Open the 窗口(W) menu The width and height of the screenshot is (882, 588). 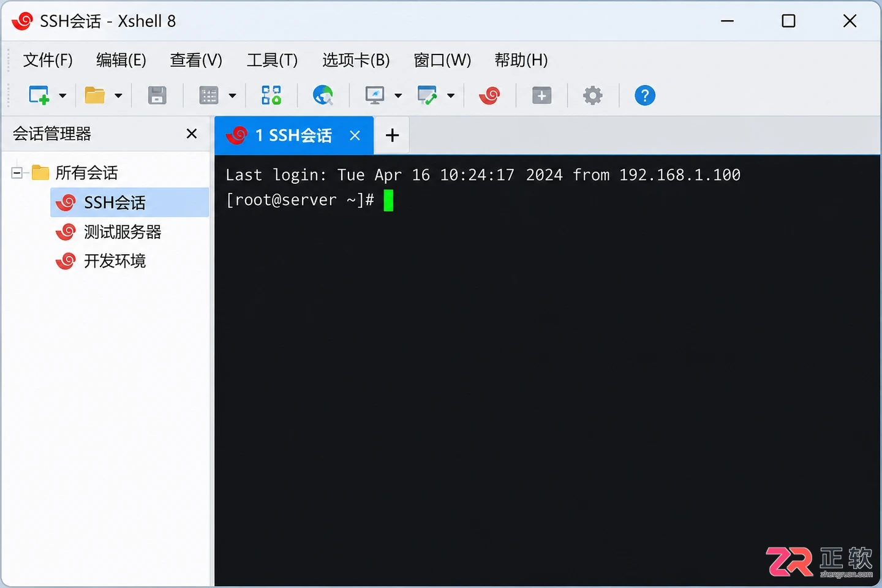coord(442,60)
